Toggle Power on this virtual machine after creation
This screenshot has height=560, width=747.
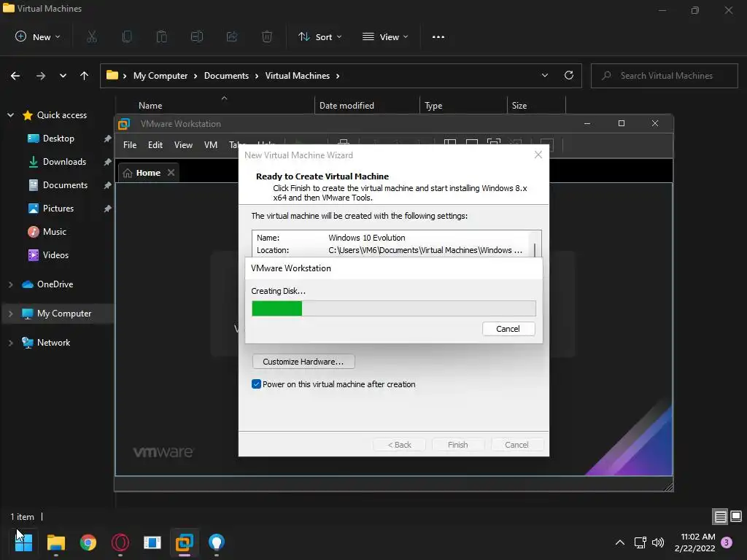(256, 384)
